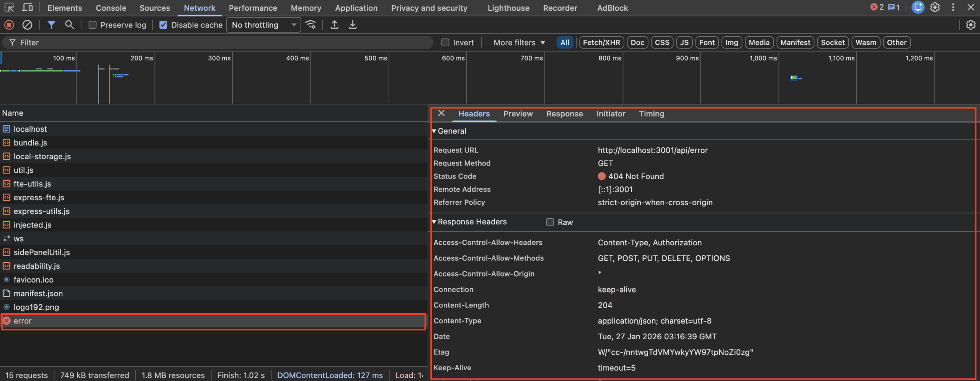
Task: Enable the Preserve log checkbox
Action: pos(92,25)
